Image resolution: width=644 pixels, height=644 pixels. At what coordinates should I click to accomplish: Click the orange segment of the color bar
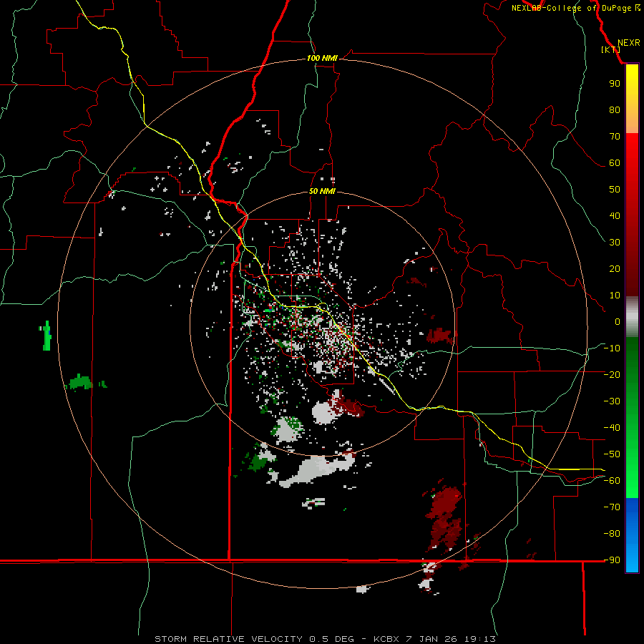pos(632,123)
